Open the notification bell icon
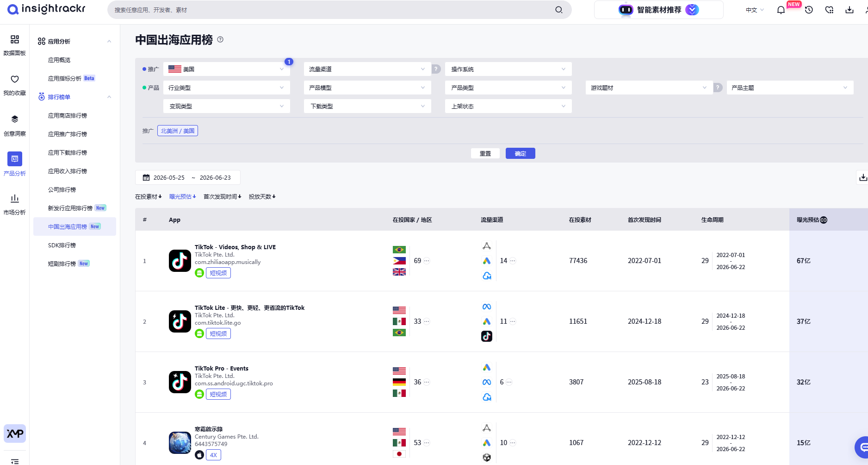The image size is (868, 465). [x=781, y=10]
